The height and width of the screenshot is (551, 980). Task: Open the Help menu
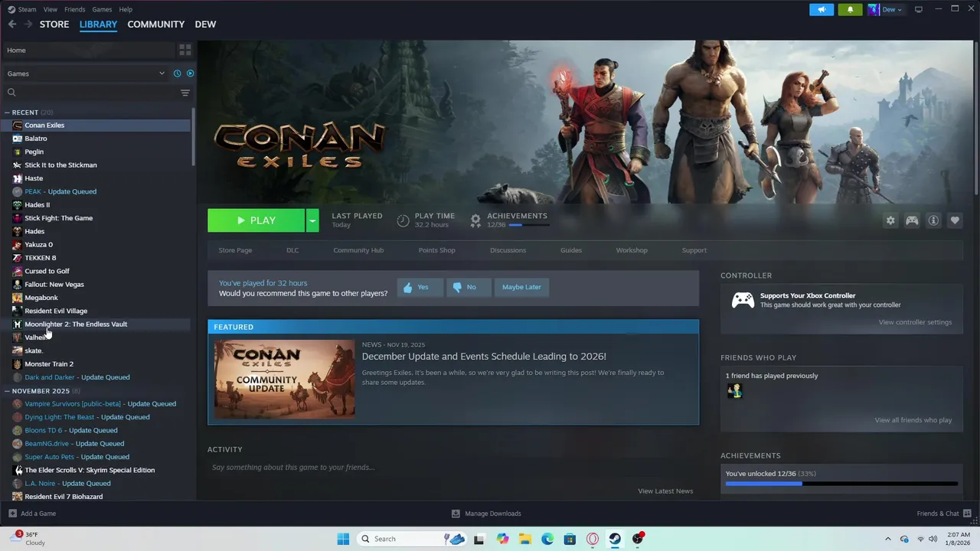tap(126, 9)
